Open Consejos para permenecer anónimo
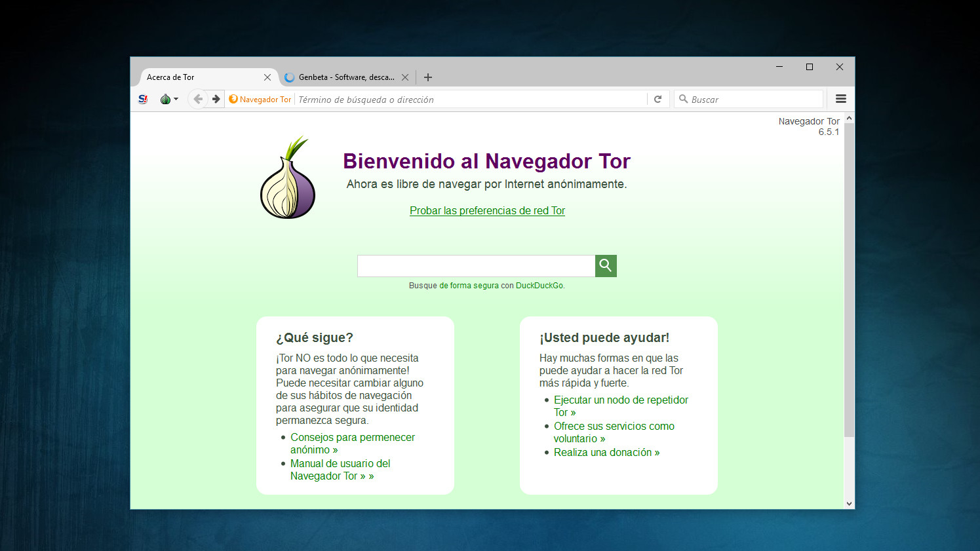The height and width of the screenshot is (551, 980). [352, 443]
